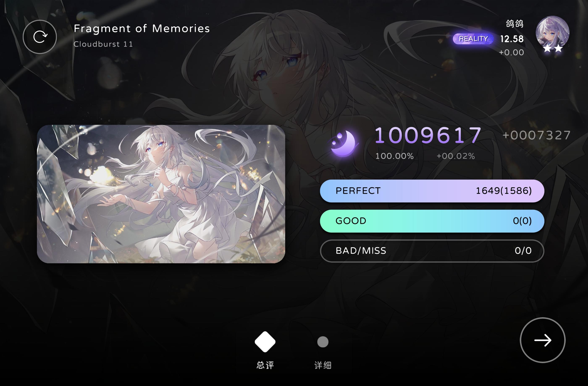Click the song title Fragment of Memories
Image resolution: width=588 pixels, height=386 pixels.
pos(142,28)
